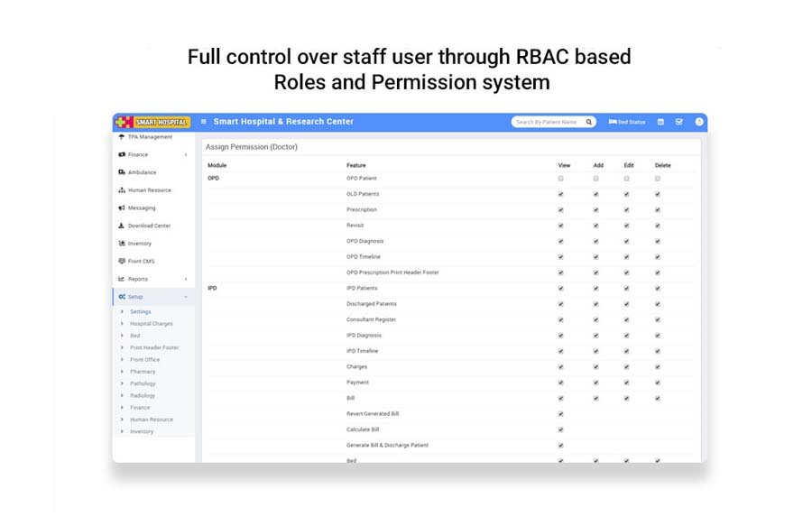Click the Ambulance icon in sidebar

point(122,172)
